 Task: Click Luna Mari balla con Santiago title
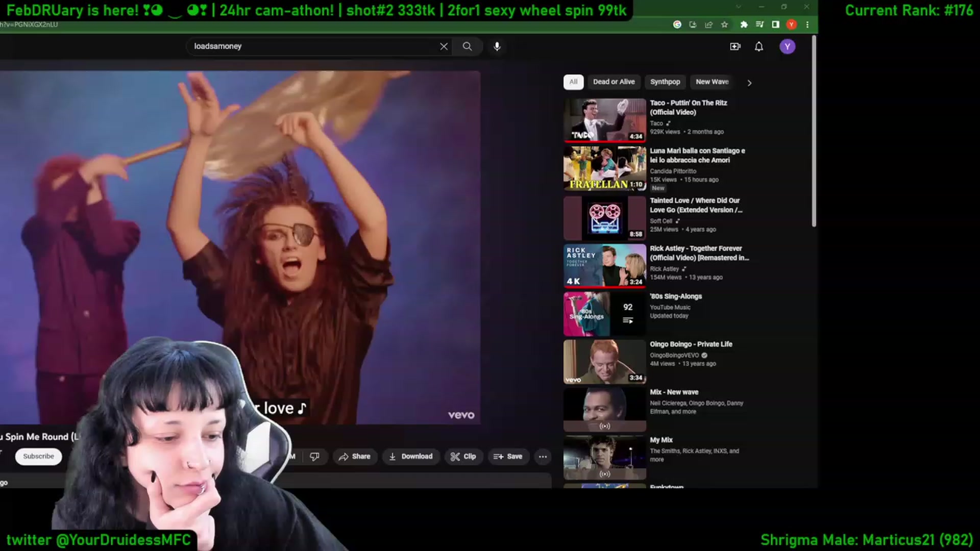point(697,155)
